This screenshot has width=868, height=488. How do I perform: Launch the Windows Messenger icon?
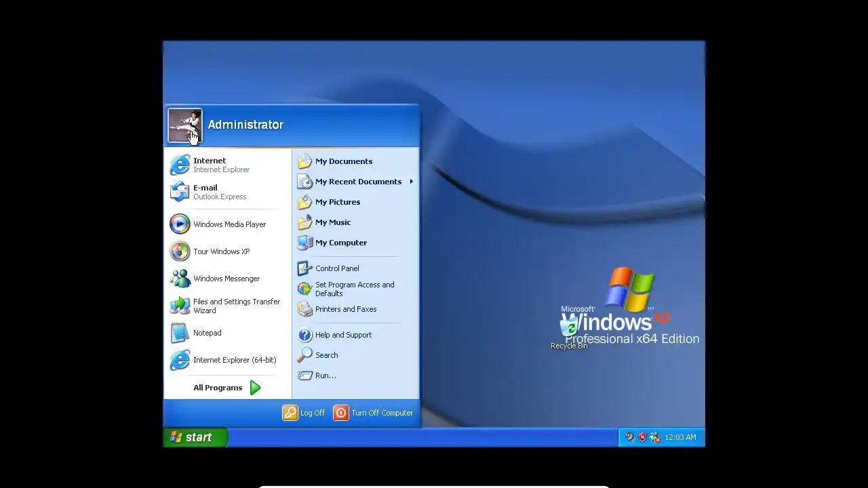[180, 278]
